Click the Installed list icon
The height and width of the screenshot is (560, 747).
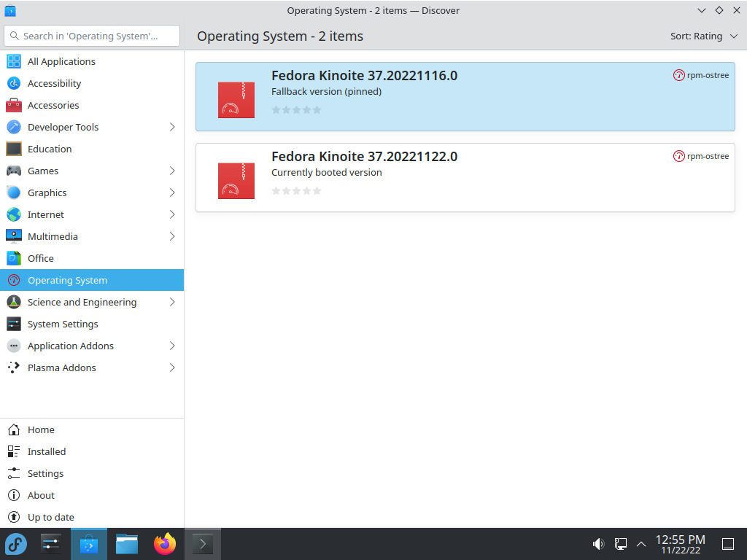pyautogui.click(x=14, y=452)
